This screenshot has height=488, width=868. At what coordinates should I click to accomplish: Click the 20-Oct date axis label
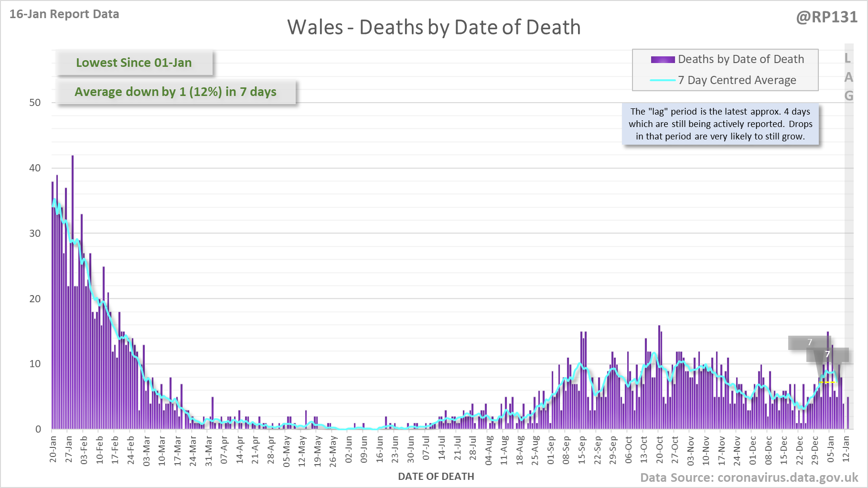click(x=660, y=449)
